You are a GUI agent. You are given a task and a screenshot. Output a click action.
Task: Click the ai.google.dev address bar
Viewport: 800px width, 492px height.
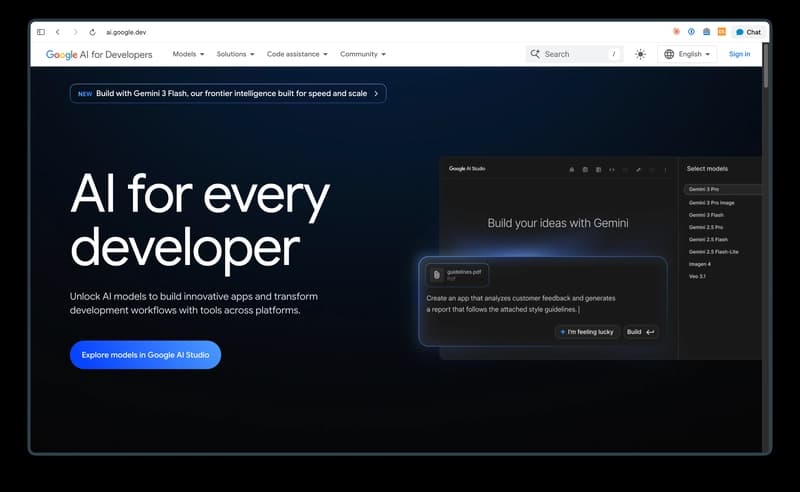click(126, 32)
